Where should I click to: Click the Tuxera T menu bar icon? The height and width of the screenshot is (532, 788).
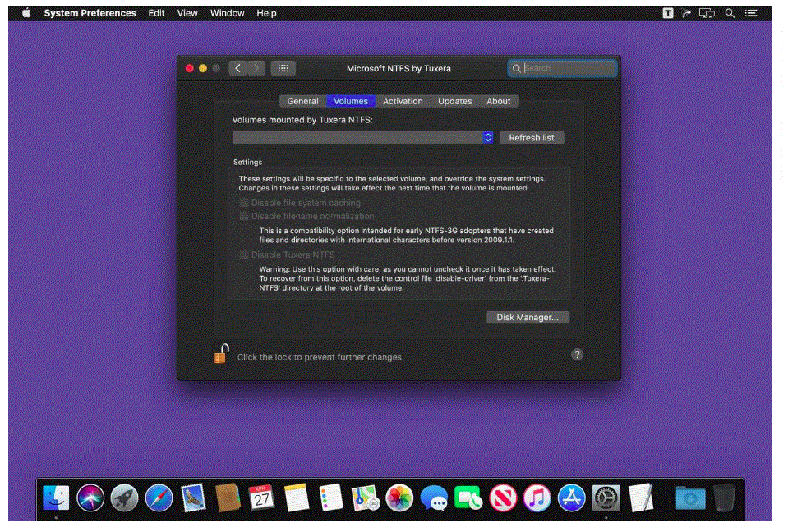(x=668, y=13)
